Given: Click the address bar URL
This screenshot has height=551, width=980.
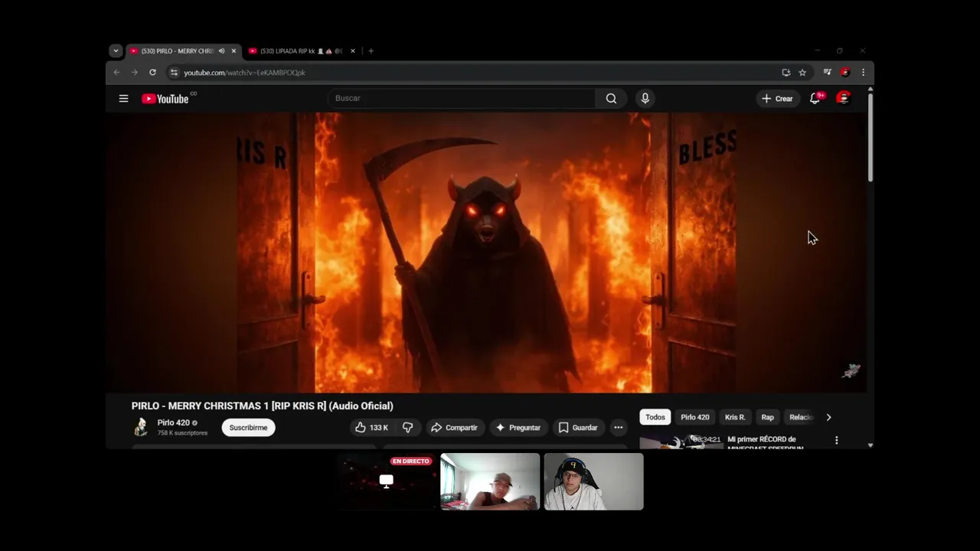Looking at the screenshot, I should tap(244, 73).
